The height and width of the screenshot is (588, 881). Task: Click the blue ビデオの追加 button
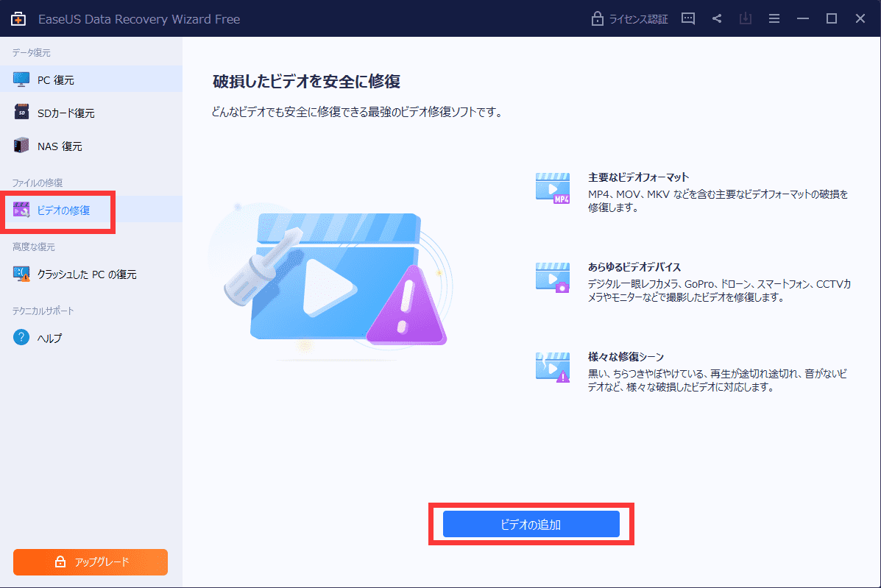(x=531, y=524)
